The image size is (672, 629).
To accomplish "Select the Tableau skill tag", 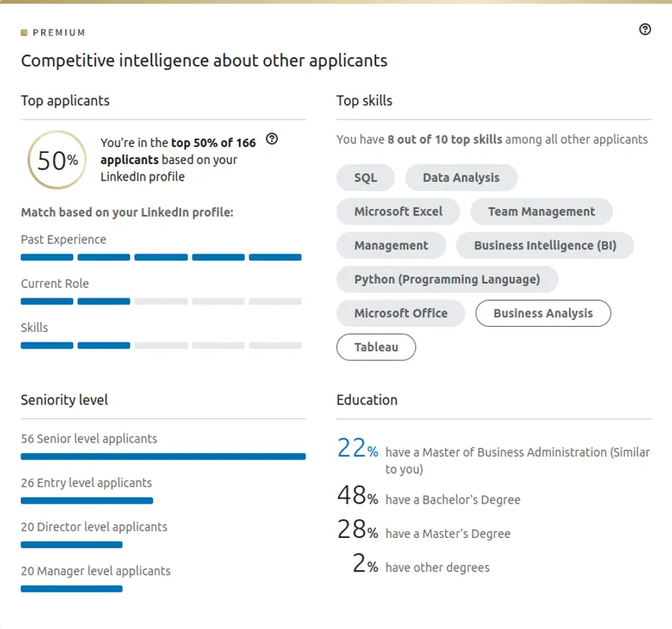I will point(376,347).
